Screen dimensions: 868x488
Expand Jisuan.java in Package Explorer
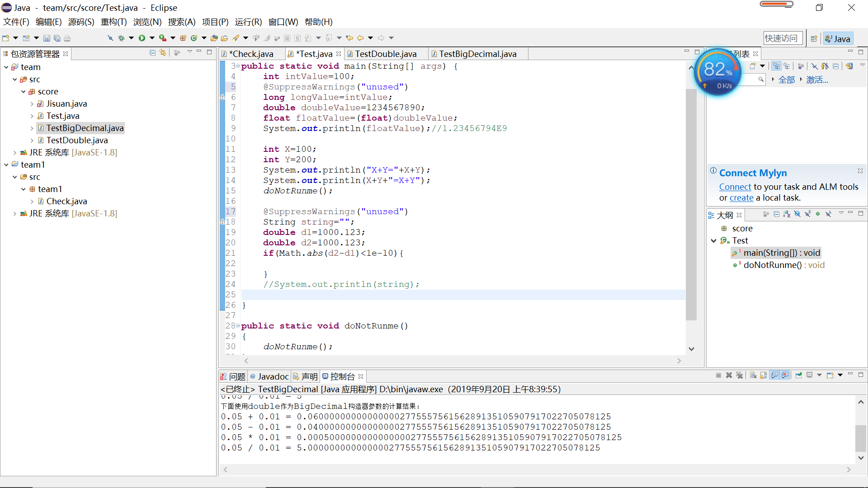(32, 104)
